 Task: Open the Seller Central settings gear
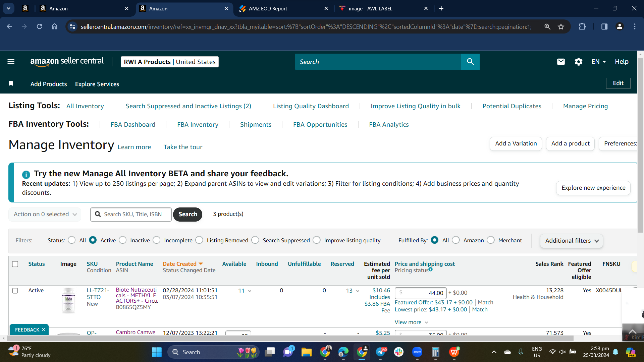click(x=578, y=62)
